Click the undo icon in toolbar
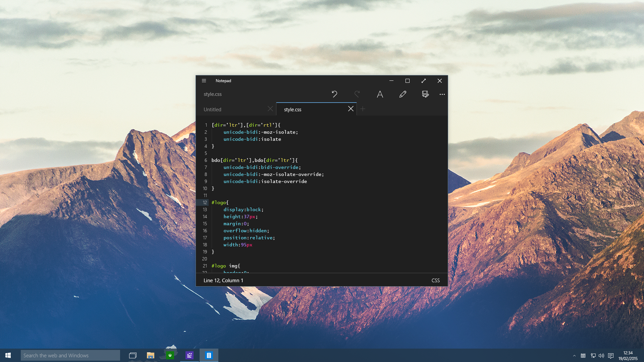 (x=334, y=94)
